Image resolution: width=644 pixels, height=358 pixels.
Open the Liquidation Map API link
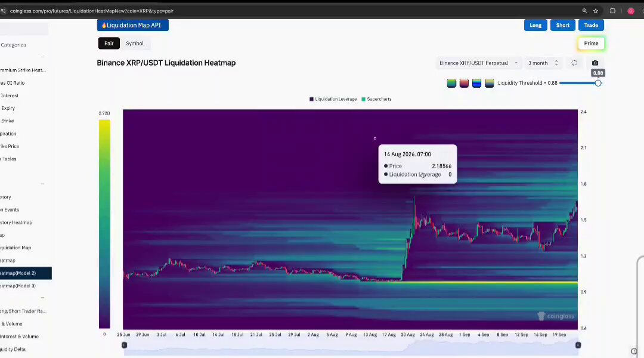tap(132, 25)
